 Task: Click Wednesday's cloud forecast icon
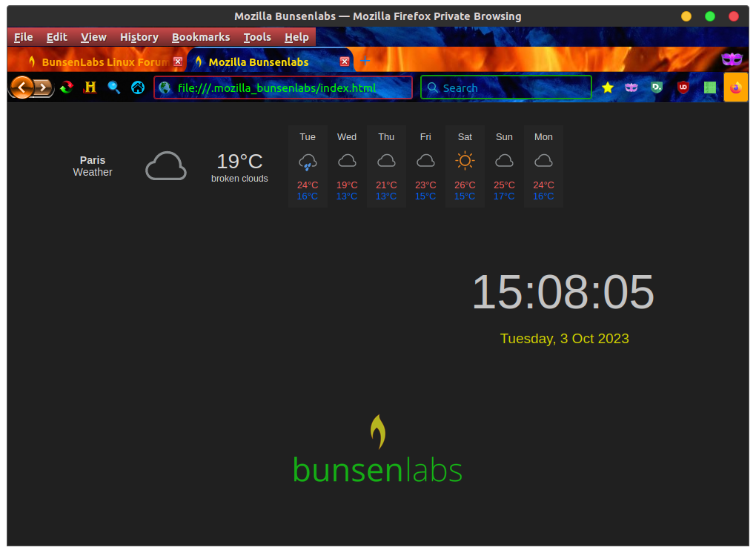pyautogui.click(x=347, y=161)
